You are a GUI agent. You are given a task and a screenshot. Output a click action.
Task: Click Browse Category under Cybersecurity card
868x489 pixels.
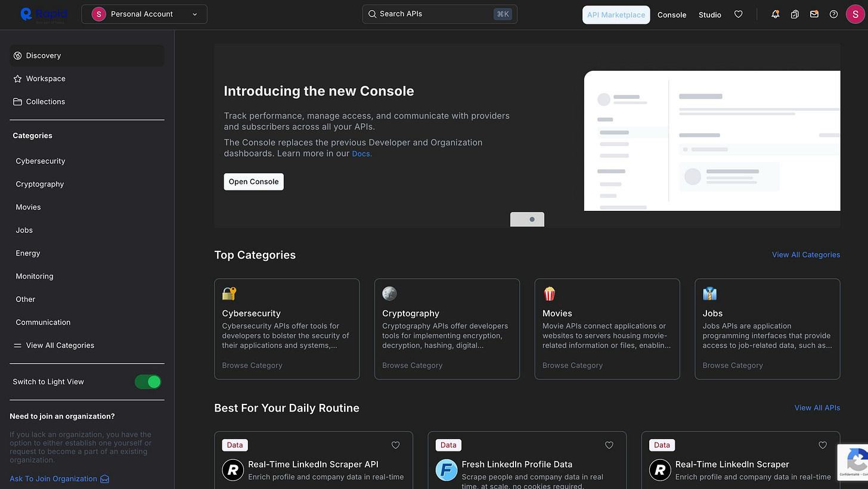coord(252,366)
